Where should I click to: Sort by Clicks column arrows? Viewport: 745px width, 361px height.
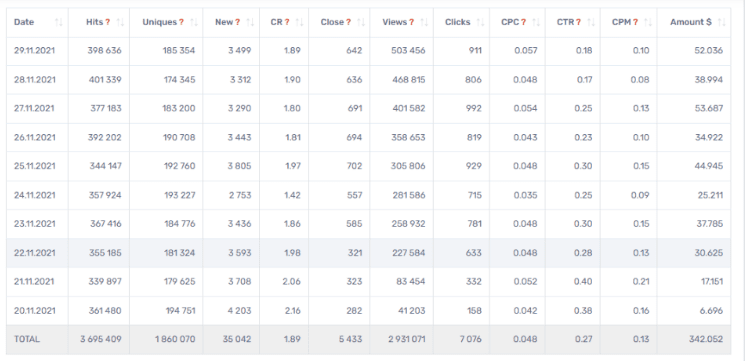[480, 22]
